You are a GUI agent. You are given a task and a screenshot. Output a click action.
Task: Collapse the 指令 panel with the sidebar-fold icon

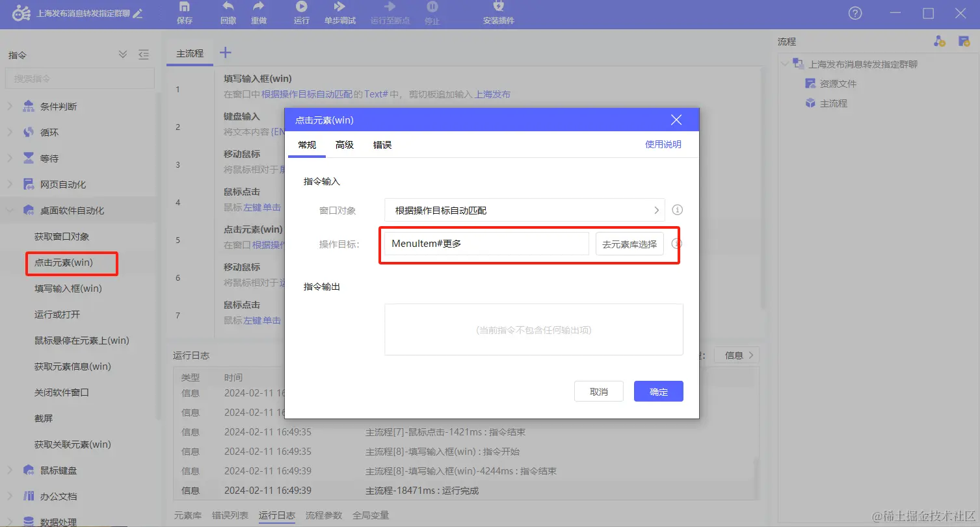tap(144, 55)
